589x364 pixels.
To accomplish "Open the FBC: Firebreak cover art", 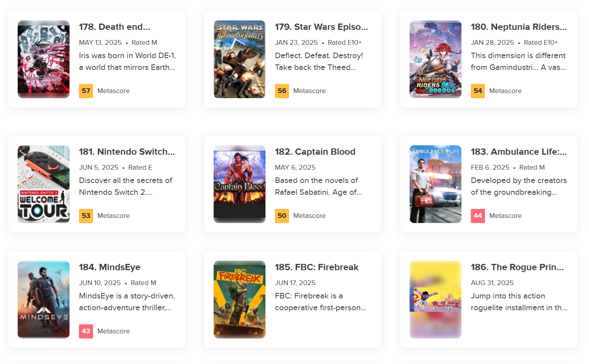I will click(240, 300).
